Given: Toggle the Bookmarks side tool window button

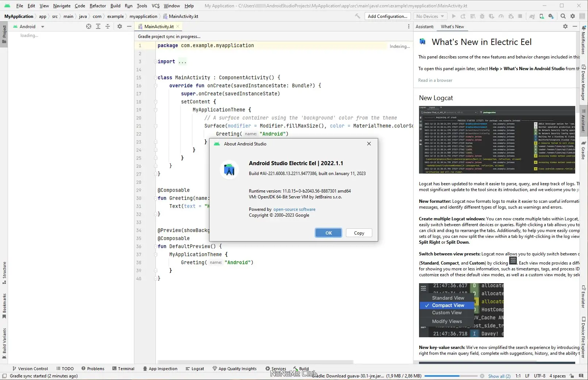Looking at the screenshot, I should point(4,306).
